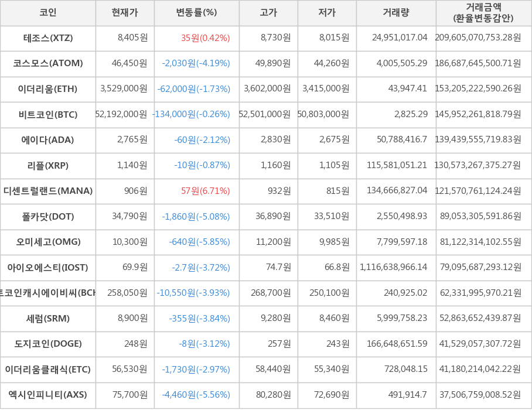Screen dimensions: 532x410
Task: Click the 현재가 column header
Action: [125, 13]
